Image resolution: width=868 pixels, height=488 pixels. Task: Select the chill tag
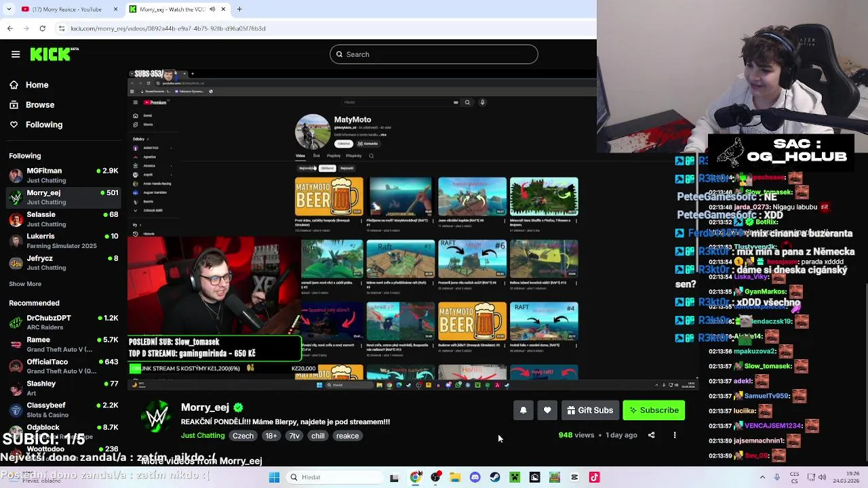(318, 436)
